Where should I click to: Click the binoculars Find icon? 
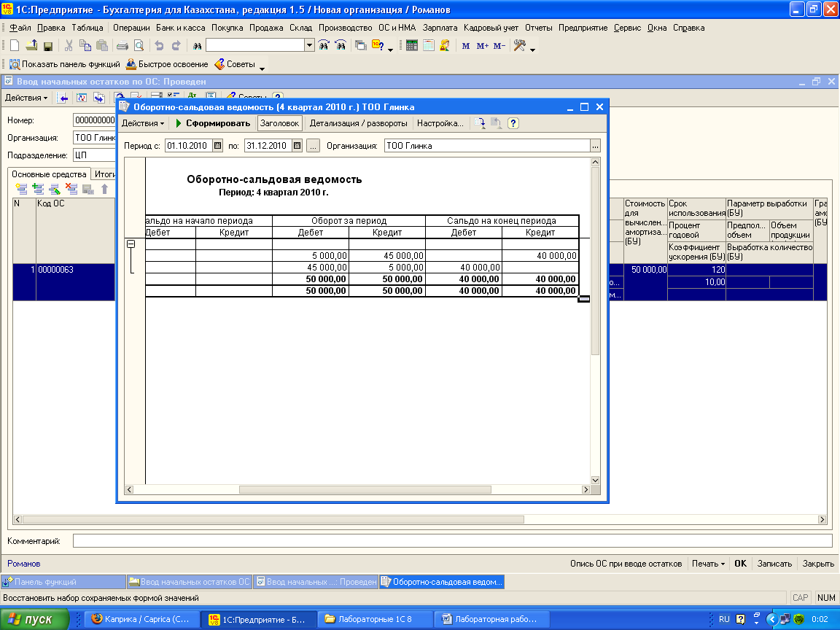click(x=197, y=46)
